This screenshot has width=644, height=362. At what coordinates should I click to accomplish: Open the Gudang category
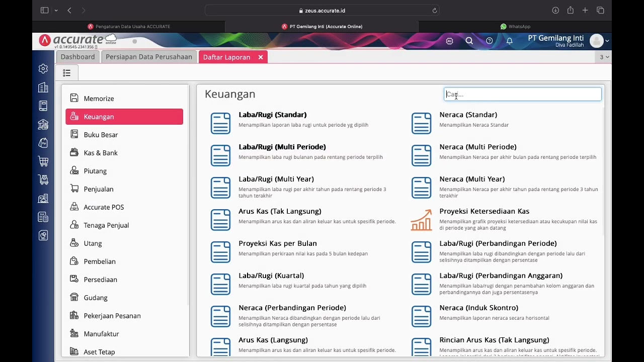tap(124, 298)
